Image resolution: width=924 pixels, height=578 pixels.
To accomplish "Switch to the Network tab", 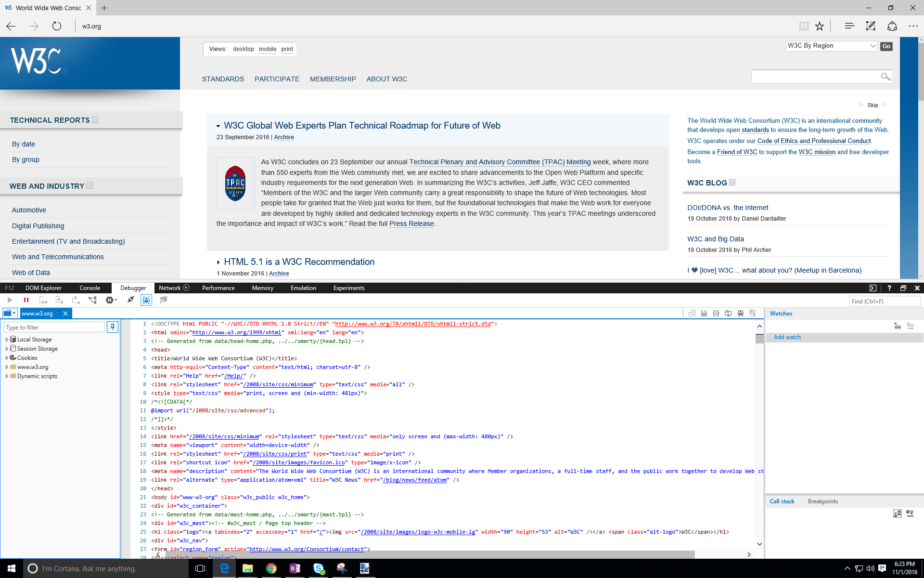I will (x=174, y=288).
